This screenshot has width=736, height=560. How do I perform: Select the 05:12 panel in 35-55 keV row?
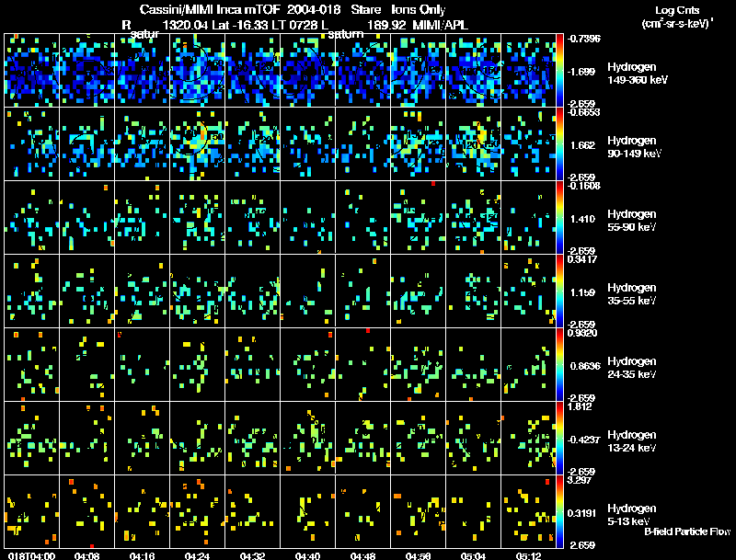click(x=528, y=291)
